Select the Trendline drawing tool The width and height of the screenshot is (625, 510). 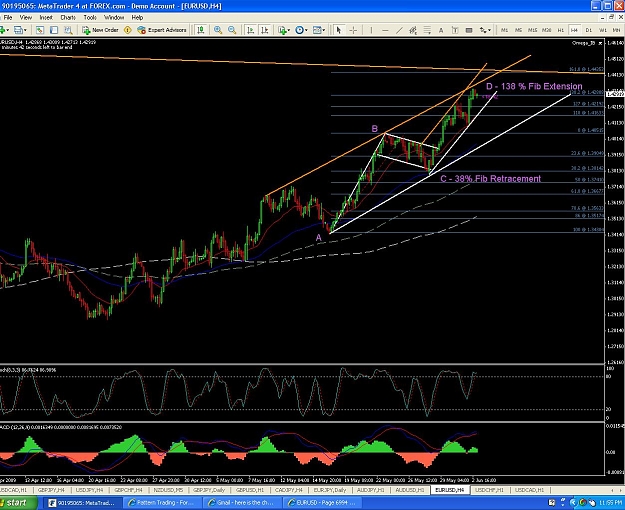point(399,30)
